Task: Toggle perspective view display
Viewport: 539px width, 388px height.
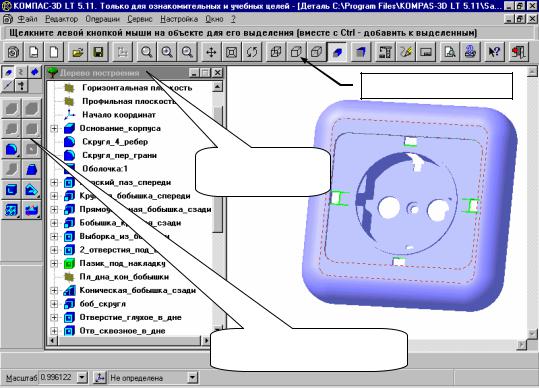Action: 361,52
